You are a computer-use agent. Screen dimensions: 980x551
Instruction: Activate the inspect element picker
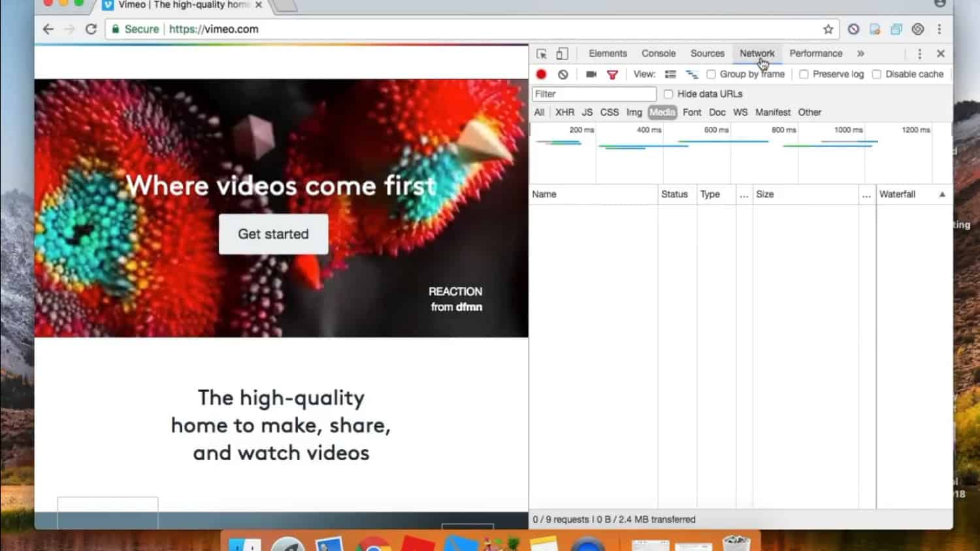click(x=542, y=54)
